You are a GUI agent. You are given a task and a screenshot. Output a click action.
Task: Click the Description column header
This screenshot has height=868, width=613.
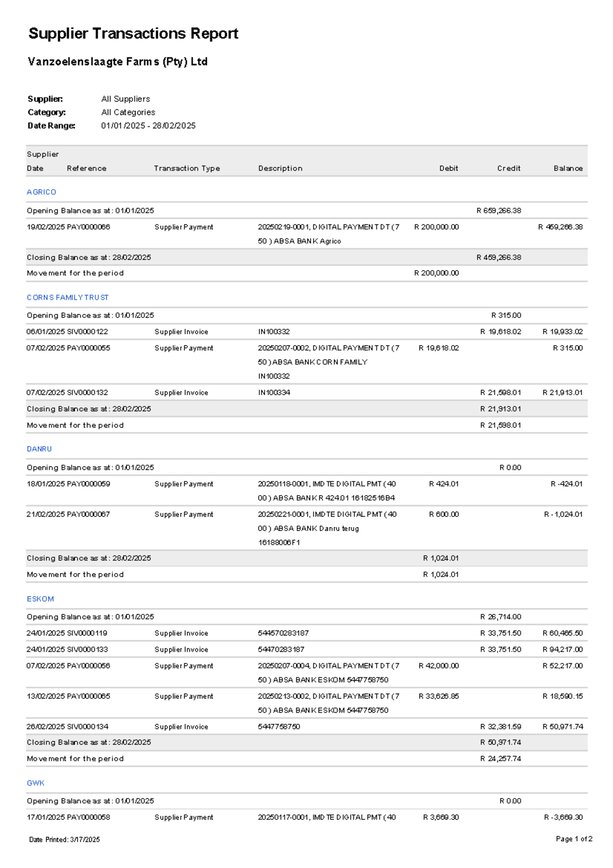tap(280, 168)
